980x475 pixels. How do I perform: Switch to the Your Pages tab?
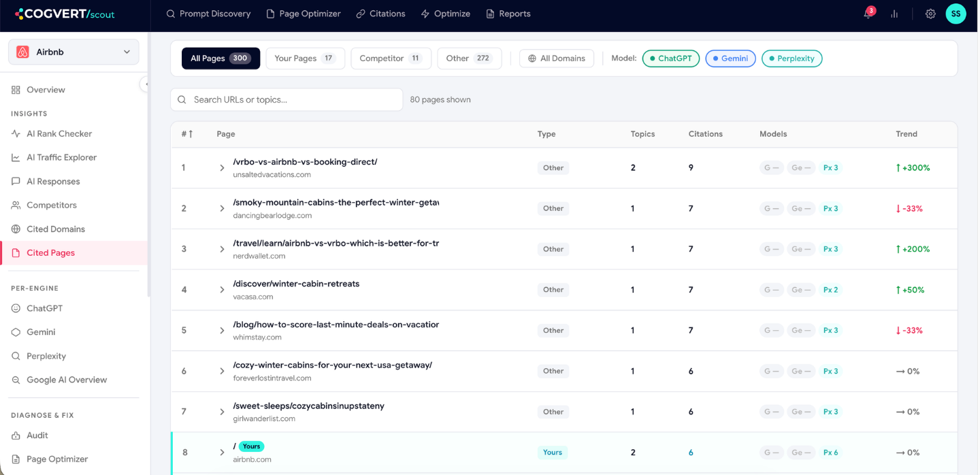(x=305, y=59)
